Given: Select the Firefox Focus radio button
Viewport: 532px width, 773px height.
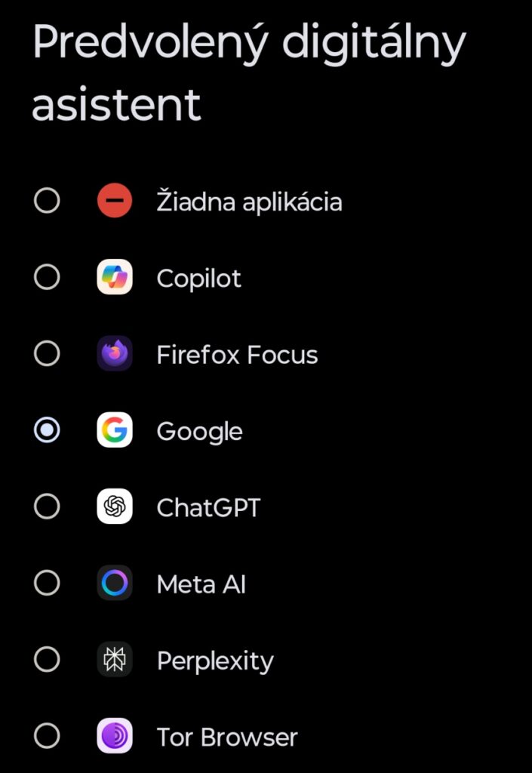Looking at the screenshot, I should coord(48,353).
